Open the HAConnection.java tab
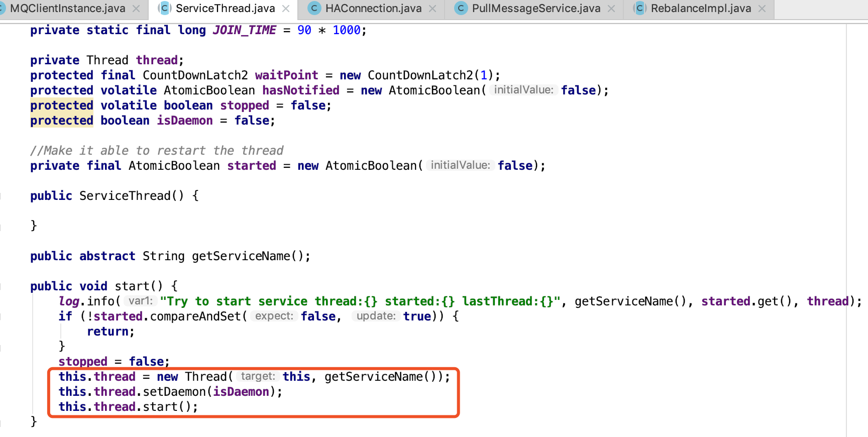868x437 pixels. click(x=373, y=9)
